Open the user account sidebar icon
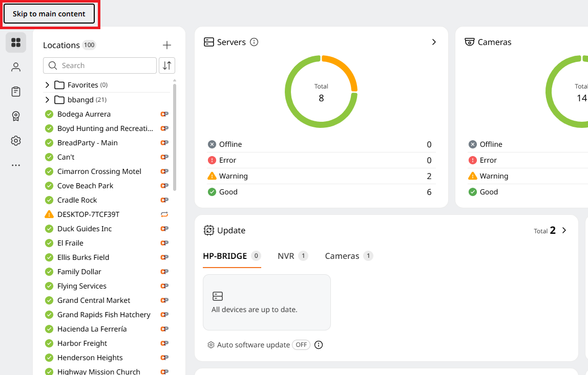This screenshot has height=375, width=588. click(16, 67)
